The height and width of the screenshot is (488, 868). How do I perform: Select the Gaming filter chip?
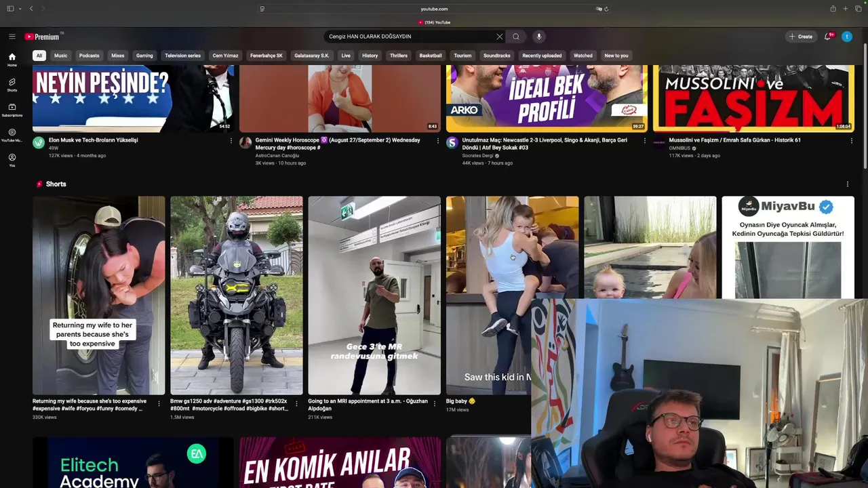[x=144, y=56]
